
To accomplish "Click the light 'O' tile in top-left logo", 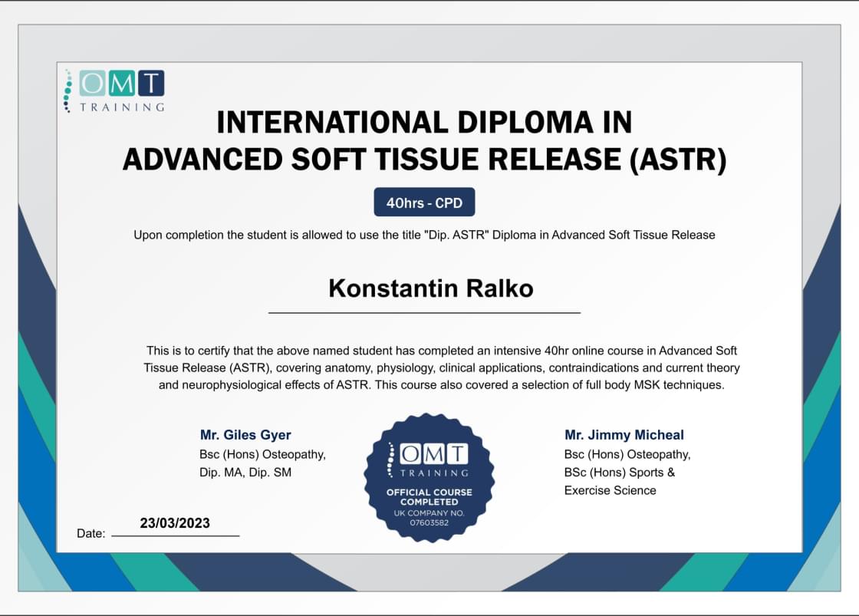I will (x=93, y=83).
